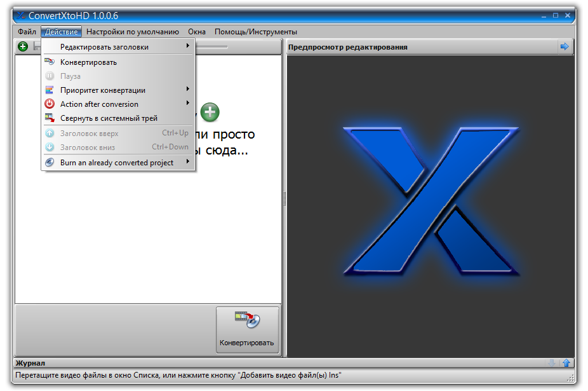Choose Свернуть в системный трей
Screen dimensions: 588x391
pyautogui.click(x=118, y=118)
